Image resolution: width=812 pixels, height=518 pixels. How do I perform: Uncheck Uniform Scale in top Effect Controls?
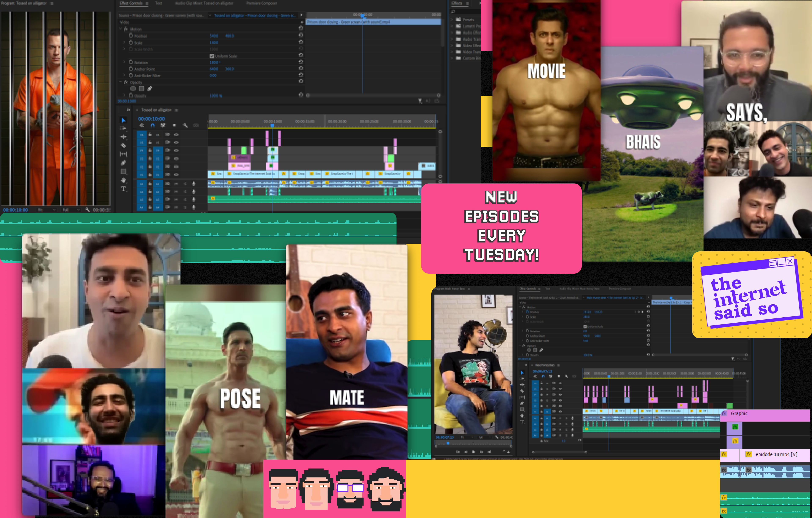tap(212, 56)
